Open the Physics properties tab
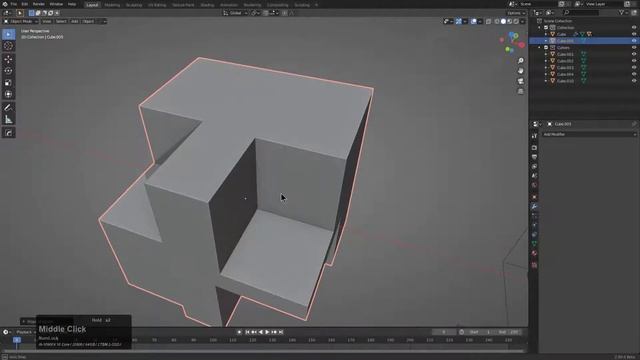Viewport: 640px width, 360px height. point(534,225)
